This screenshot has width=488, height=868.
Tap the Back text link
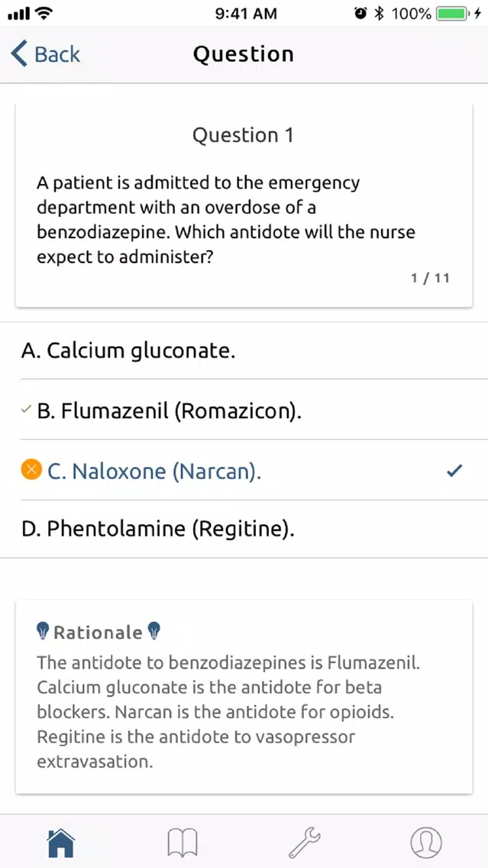(x=57, y=54)
